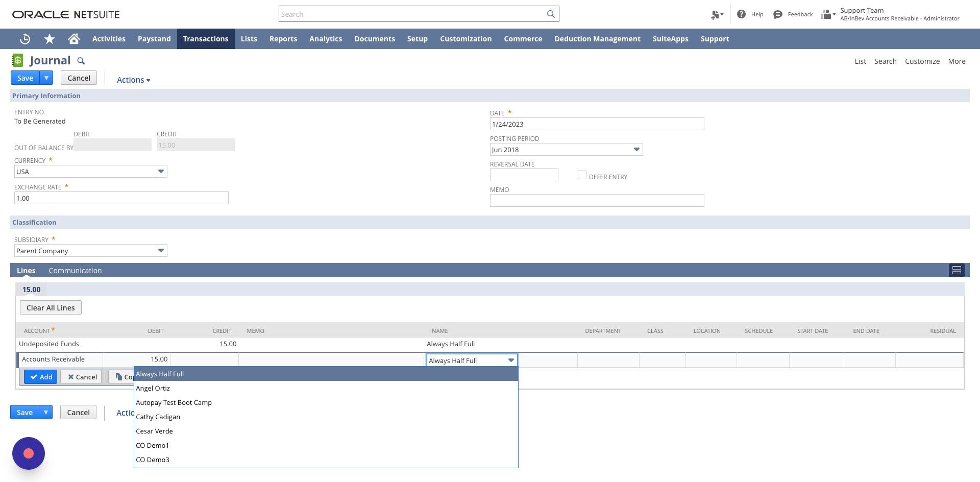Open the top Save button arrow menu
Viewport: 980px width, 482px height.
pos(46,78)
